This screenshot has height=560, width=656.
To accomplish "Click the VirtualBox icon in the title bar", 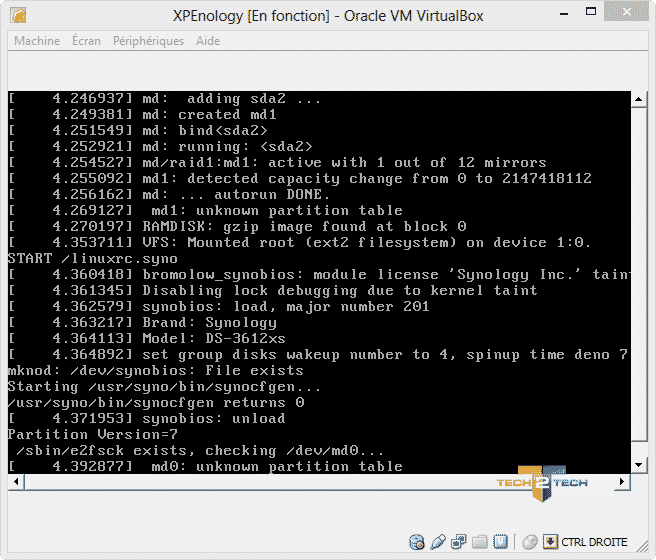I will pyautogui.click(x=18, y=15).
